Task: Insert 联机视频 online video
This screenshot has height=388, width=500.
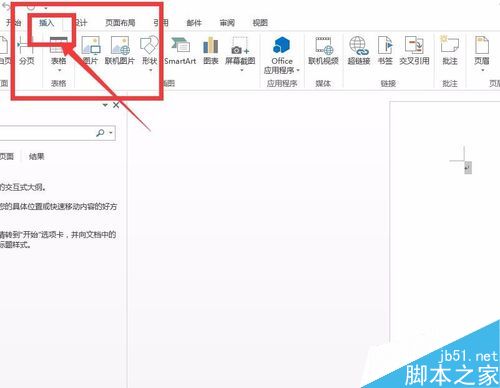Action: [323, 50]
